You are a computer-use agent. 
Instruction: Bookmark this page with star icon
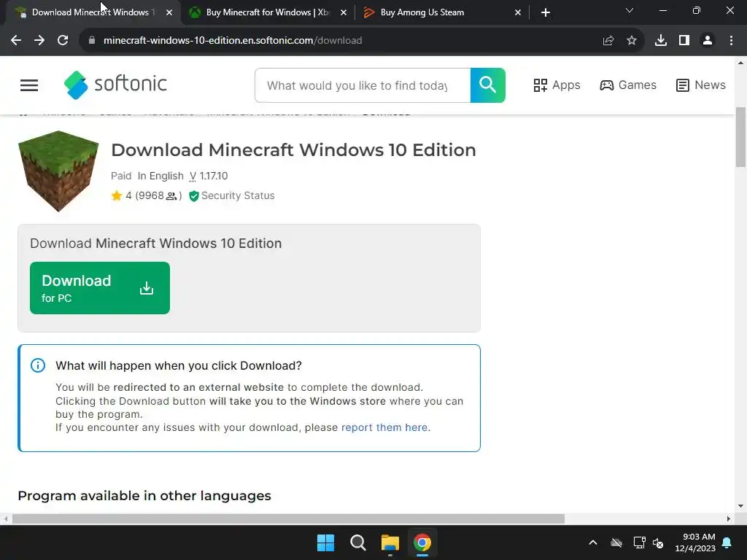pos(632,41)
